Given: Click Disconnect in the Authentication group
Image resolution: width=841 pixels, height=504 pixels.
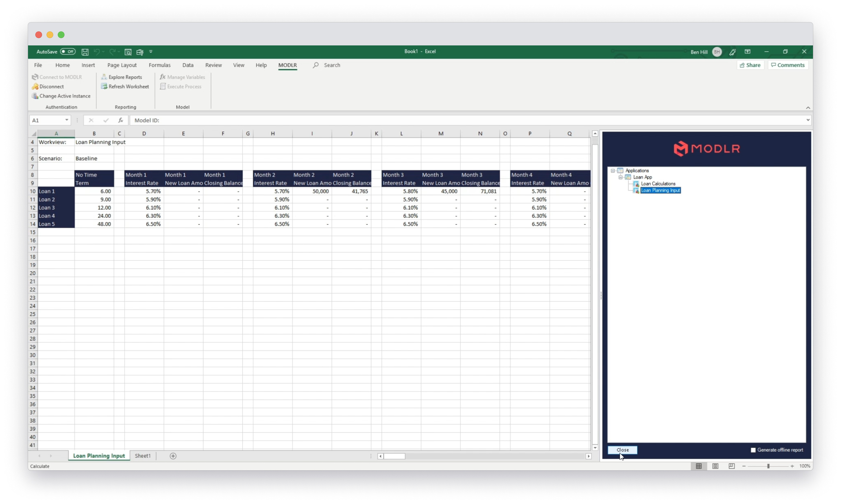Looking at the screenshot, I should pos(48,87).
